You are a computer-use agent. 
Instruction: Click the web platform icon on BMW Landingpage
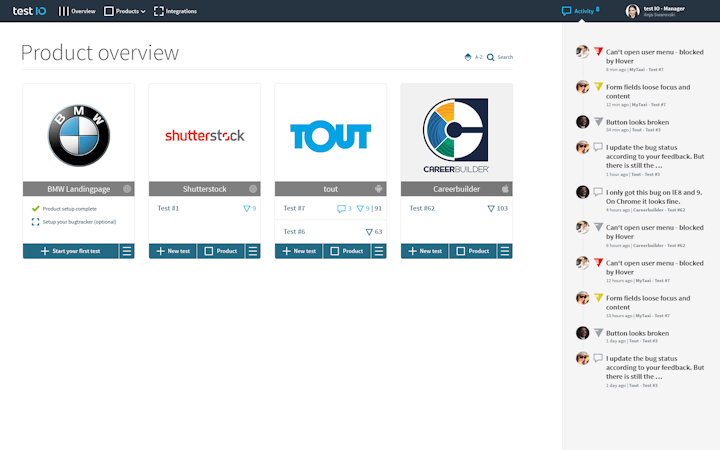(x=127, y=189)
